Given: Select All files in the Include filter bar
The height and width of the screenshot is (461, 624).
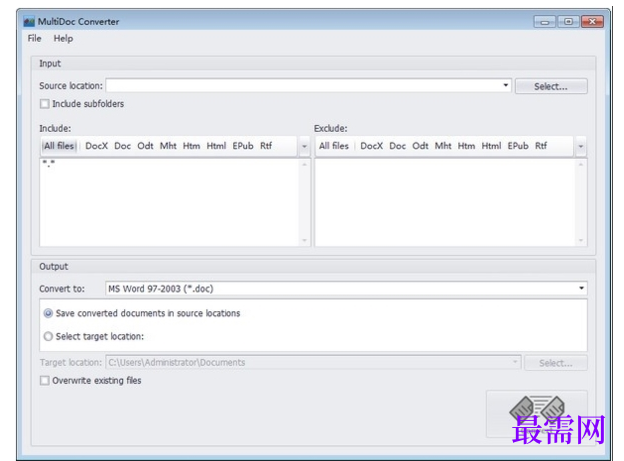Looking at the screenshot, I should 59,146.
